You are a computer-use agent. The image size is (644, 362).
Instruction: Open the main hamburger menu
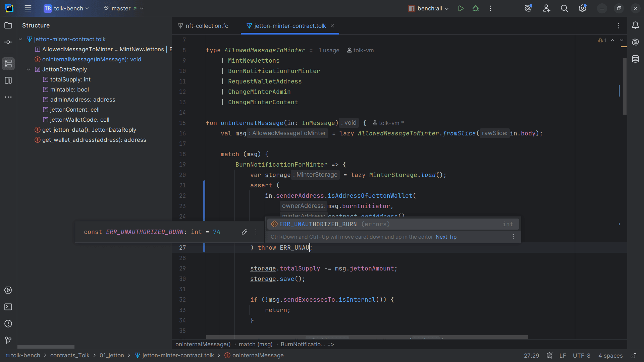tap(28, 8)
